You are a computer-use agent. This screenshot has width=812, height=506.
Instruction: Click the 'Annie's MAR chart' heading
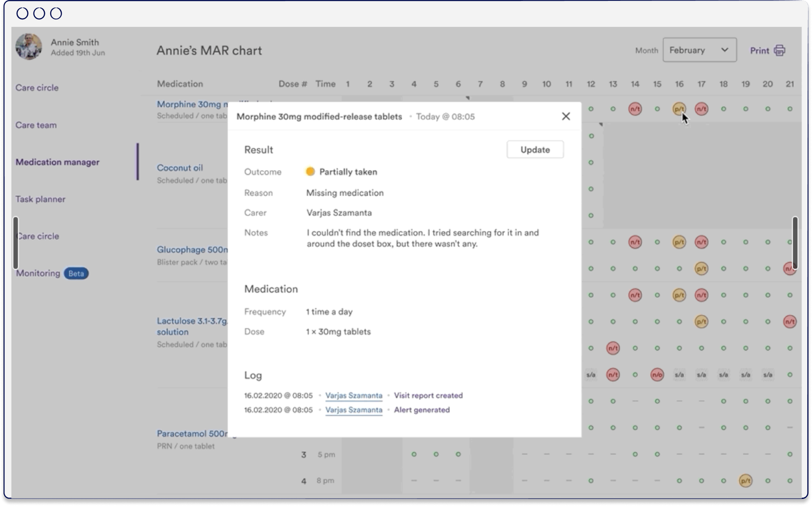coord(209,51)
